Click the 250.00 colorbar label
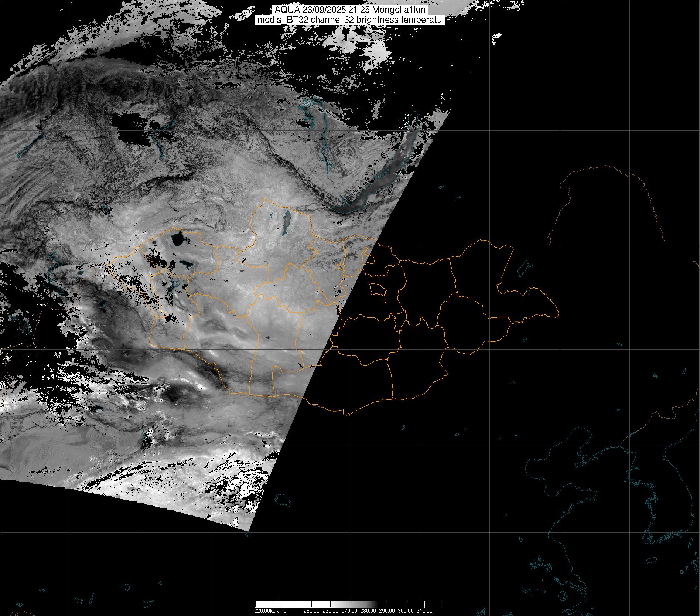The height and width of the screenshot is (616, 700). pos(311,611)
